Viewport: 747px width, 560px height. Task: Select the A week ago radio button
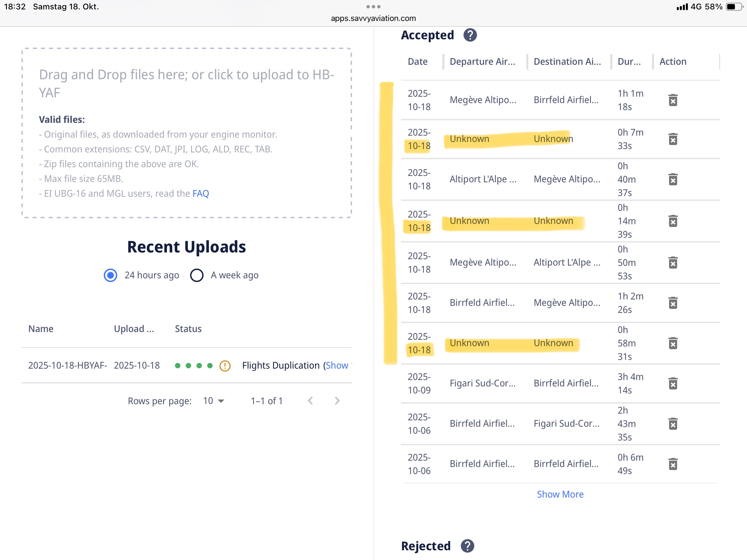click(x=196, y=275)
